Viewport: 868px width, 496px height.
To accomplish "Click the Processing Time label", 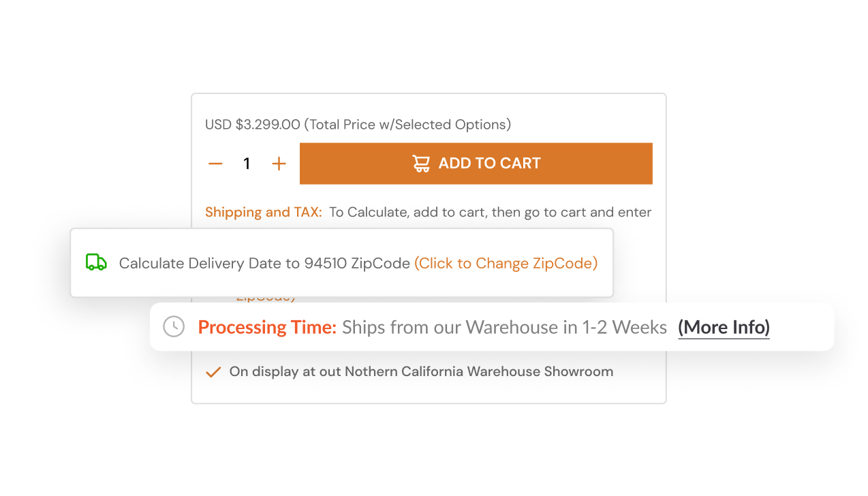I will point(267,328).
